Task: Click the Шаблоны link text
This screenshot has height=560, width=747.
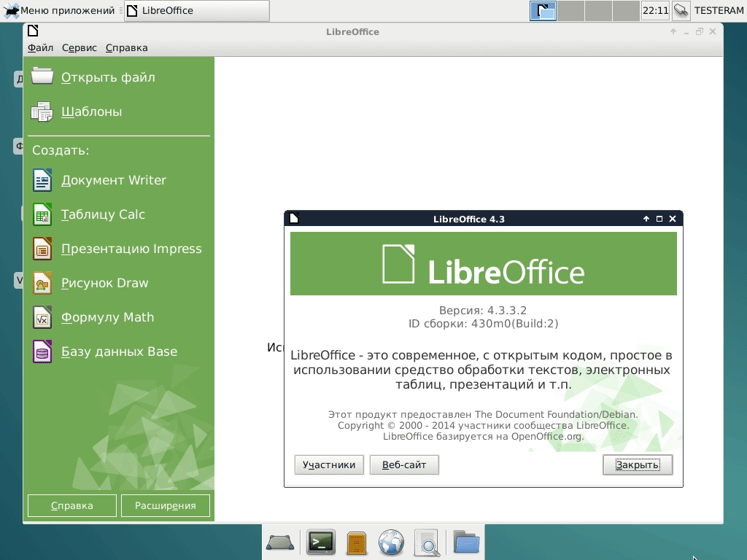Action: tap(91, 112)
